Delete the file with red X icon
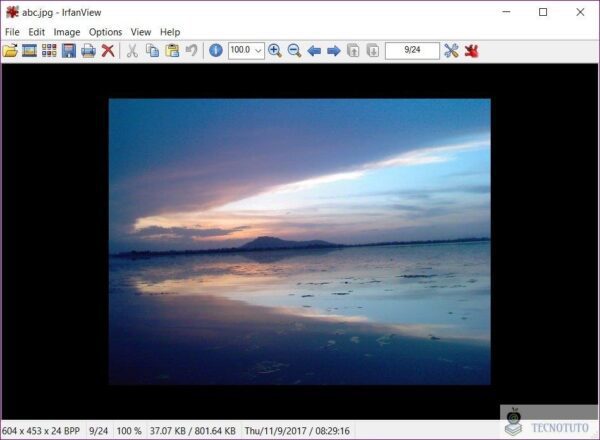The image size is (600, 440). (x=108, y=51)
